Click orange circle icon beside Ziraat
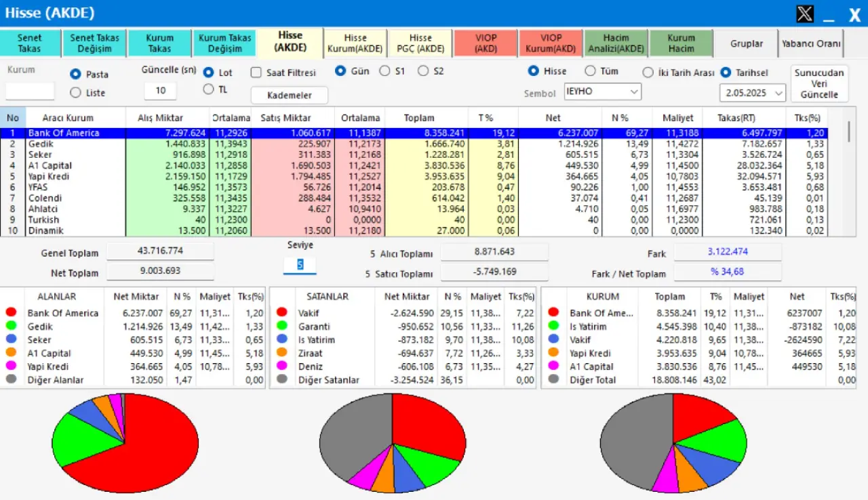 click(x=281, y=353)
